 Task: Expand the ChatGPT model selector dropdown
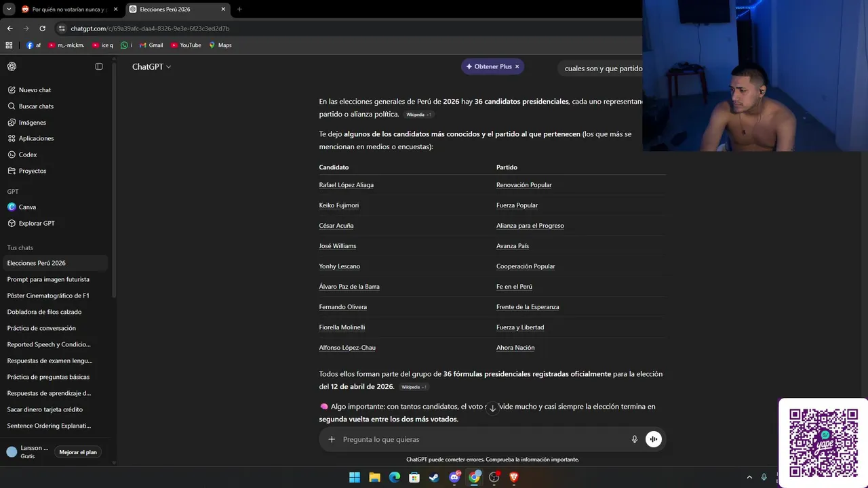click(151, 66)
